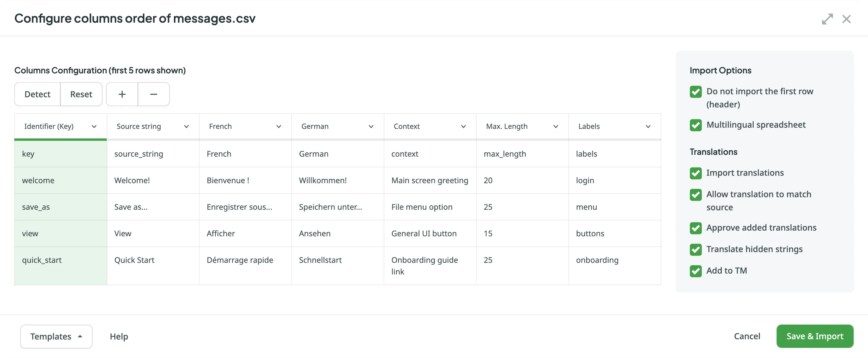Run column detection with Detect button
The width and height of the screenshot is (868, 358).
(37, 94)
